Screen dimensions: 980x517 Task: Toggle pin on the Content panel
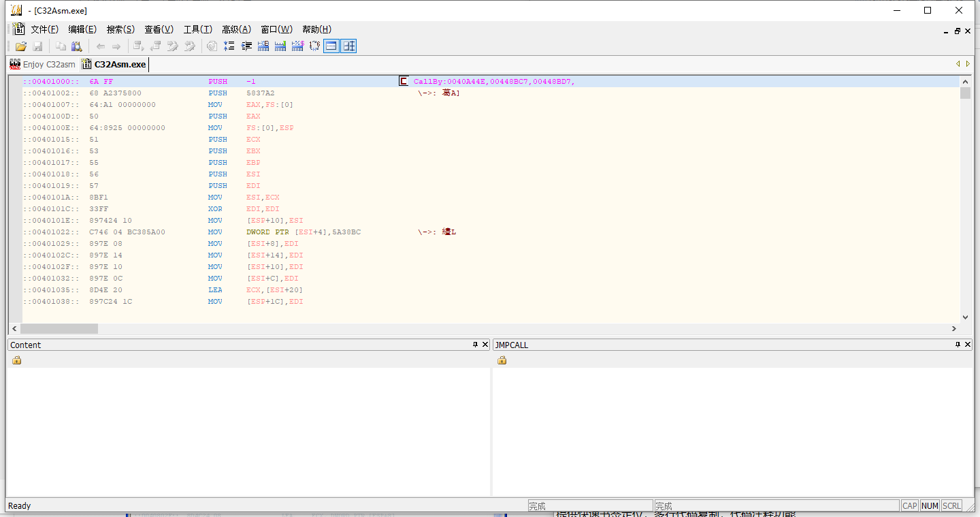[476, 345]
